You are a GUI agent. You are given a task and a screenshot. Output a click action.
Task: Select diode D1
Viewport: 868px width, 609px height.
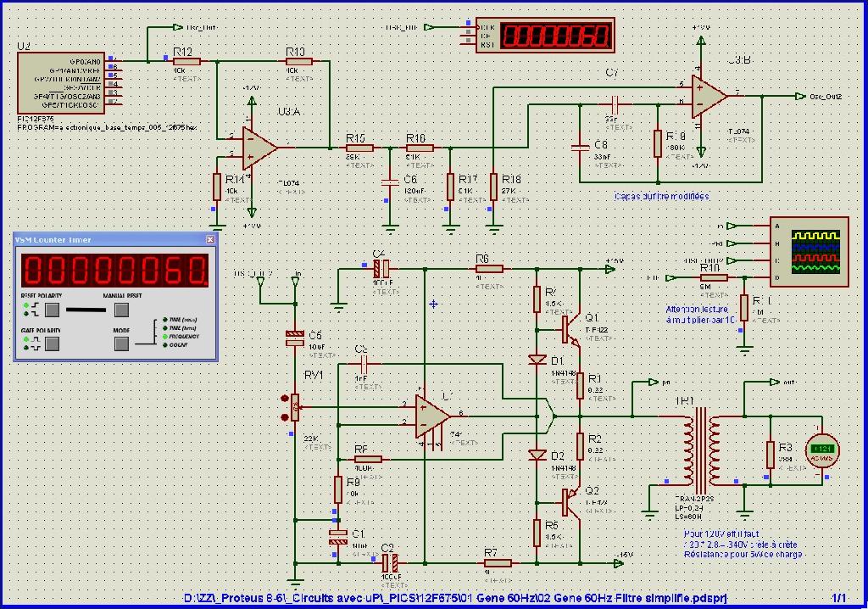[x=537, y=360]
